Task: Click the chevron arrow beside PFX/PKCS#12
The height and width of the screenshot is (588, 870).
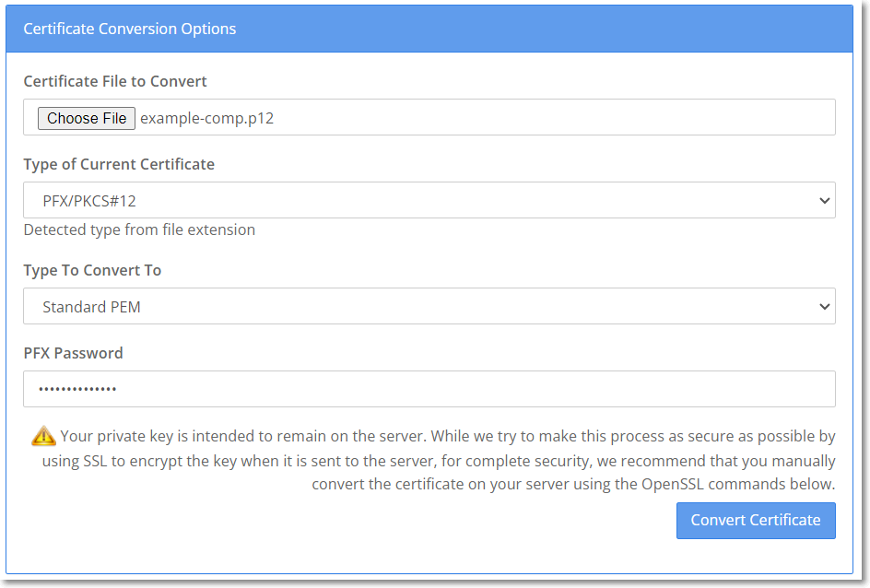Action: point(824,201)
